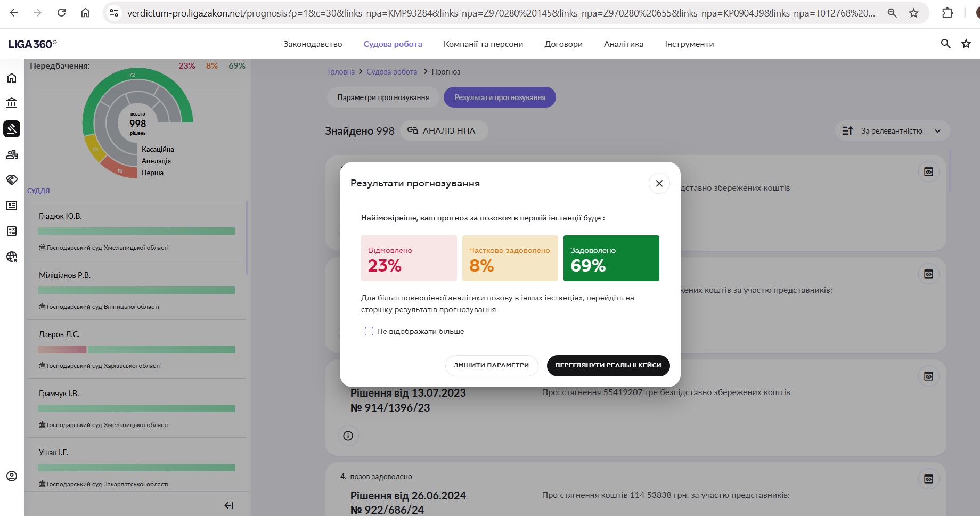Click info icon under decision 914/1396/23
Image resolution: width=980 pixels, height=516 pixels.
(348, 436)
